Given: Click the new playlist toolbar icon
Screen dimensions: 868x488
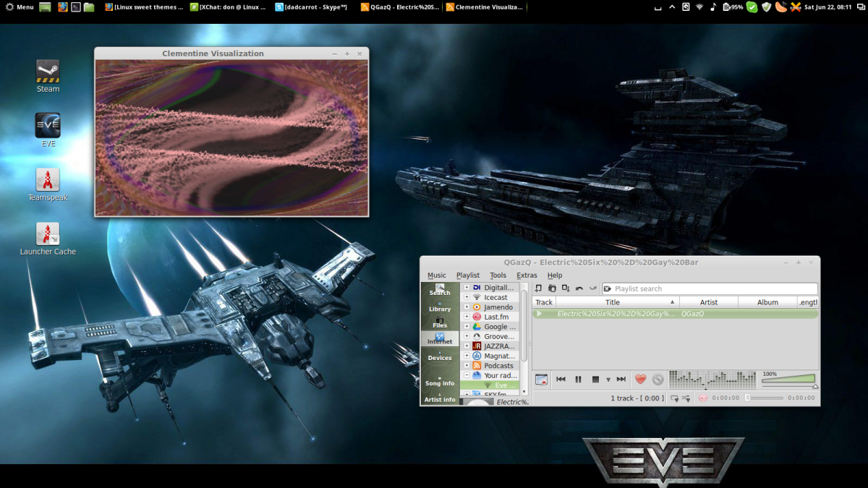Looking at the screenshot, I should tap(538, 288).
